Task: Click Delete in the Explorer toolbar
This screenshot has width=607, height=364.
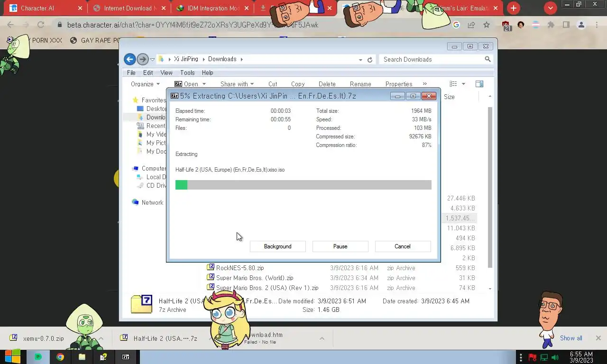Action: 327,84
